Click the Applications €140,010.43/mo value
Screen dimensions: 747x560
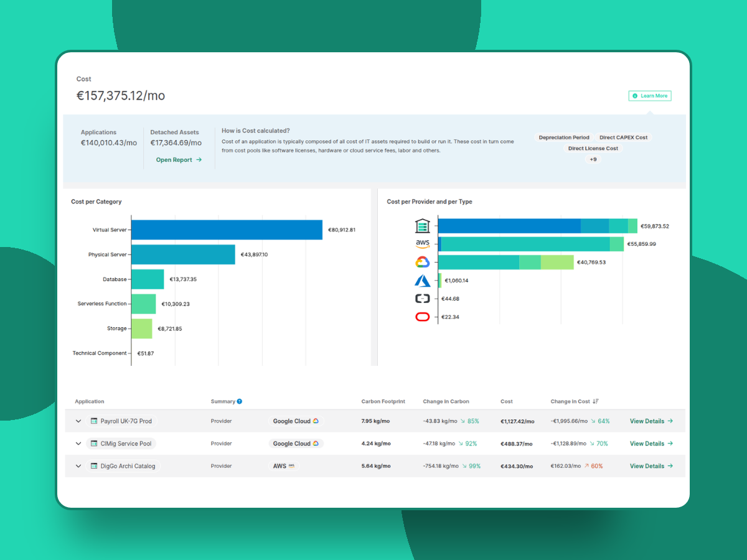coord(109,143)
